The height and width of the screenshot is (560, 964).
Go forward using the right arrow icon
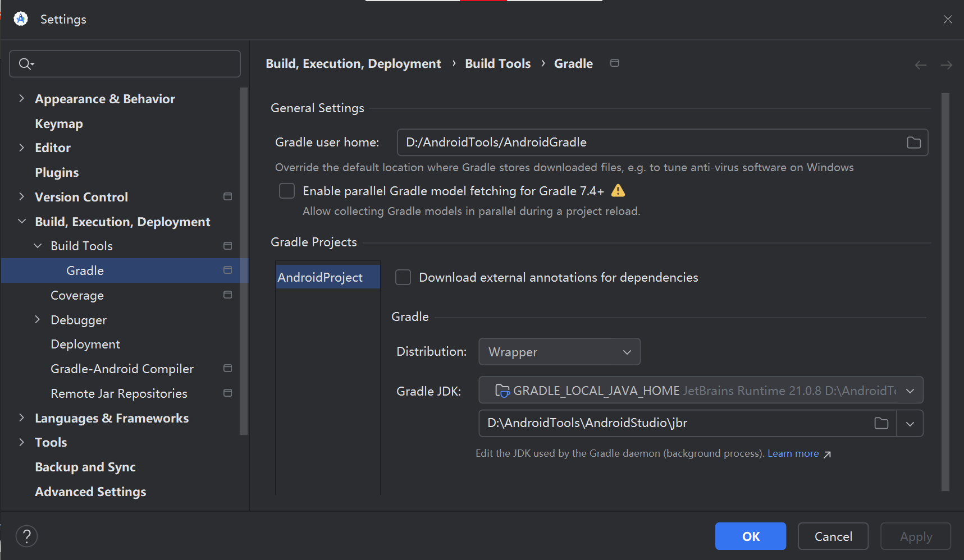pos(947,65)
